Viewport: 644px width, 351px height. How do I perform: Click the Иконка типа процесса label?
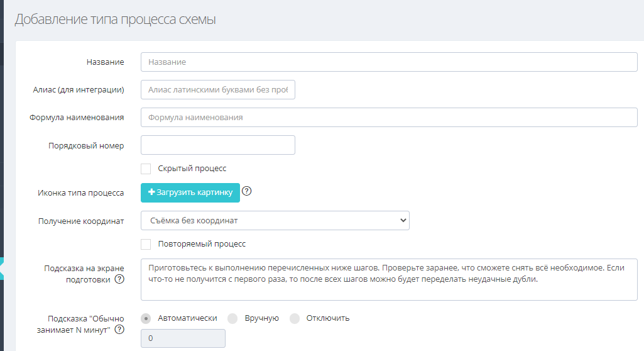pos(81,193)
